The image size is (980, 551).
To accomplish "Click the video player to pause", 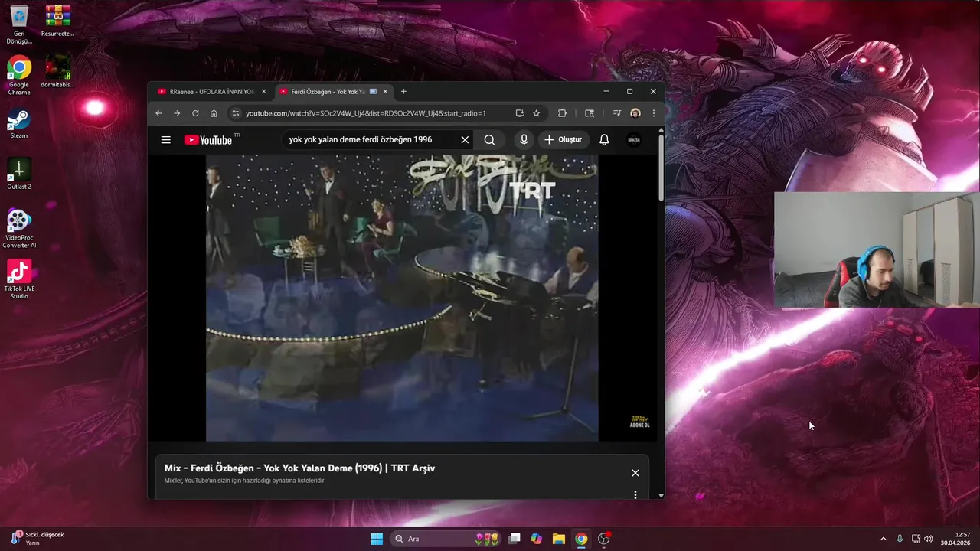I will coord(402,298).
